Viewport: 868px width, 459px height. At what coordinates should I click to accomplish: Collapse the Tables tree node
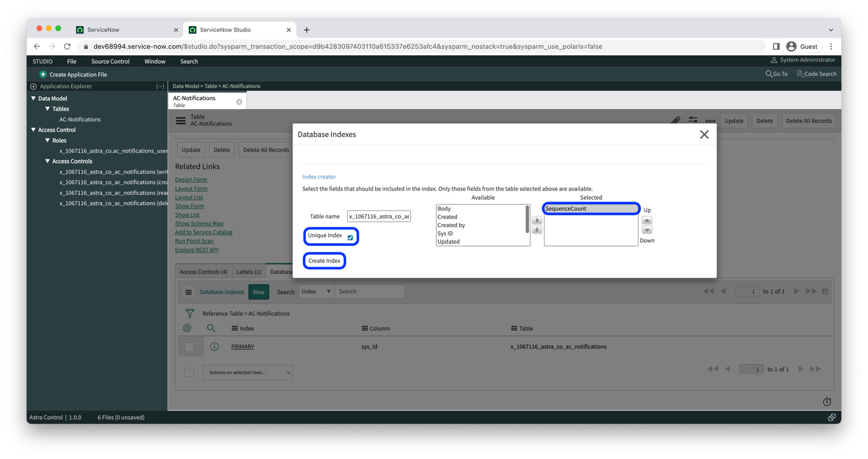(x=47, y=109)
